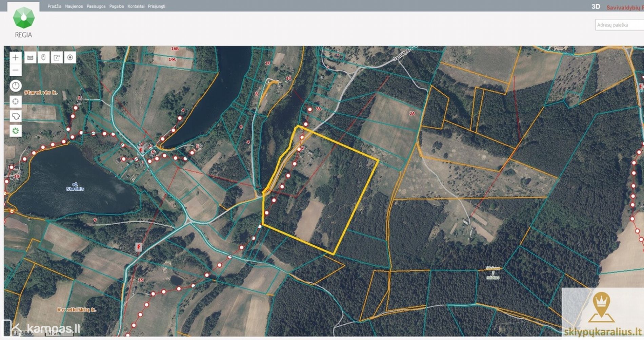Screen dimensions: 644x340
Task: Switch to the 3D view
Action: (x=596, y=7)
